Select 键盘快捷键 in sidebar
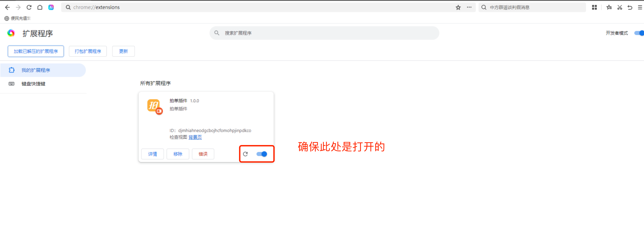 [x=33, y=84]
